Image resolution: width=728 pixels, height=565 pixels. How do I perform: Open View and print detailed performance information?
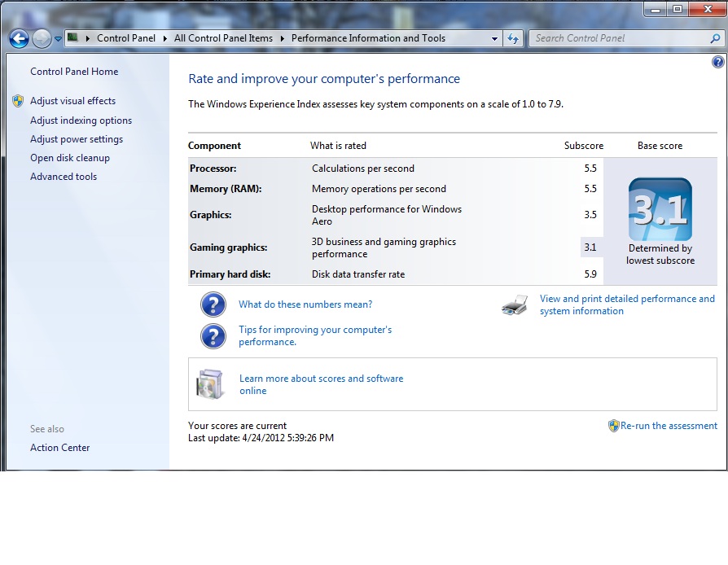click(x=627, y=304)
